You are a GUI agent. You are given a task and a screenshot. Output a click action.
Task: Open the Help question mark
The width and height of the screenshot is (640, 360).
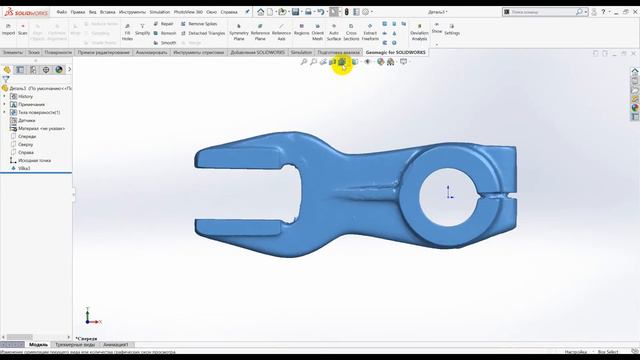[x=603, y=12]
